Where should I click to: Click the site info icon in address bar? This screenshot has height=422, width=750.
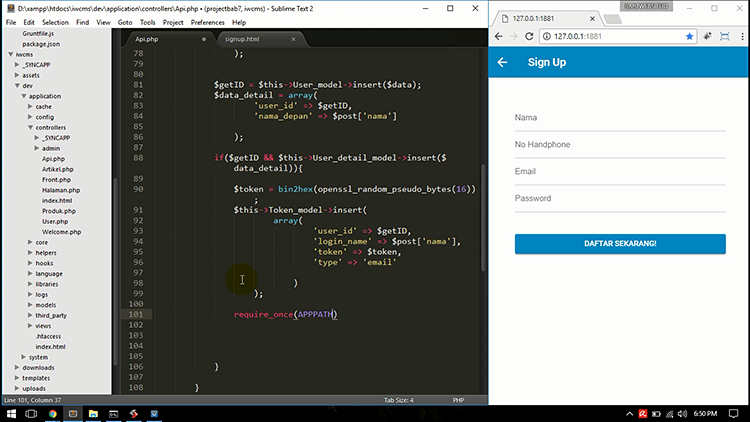tap(547, 36)
